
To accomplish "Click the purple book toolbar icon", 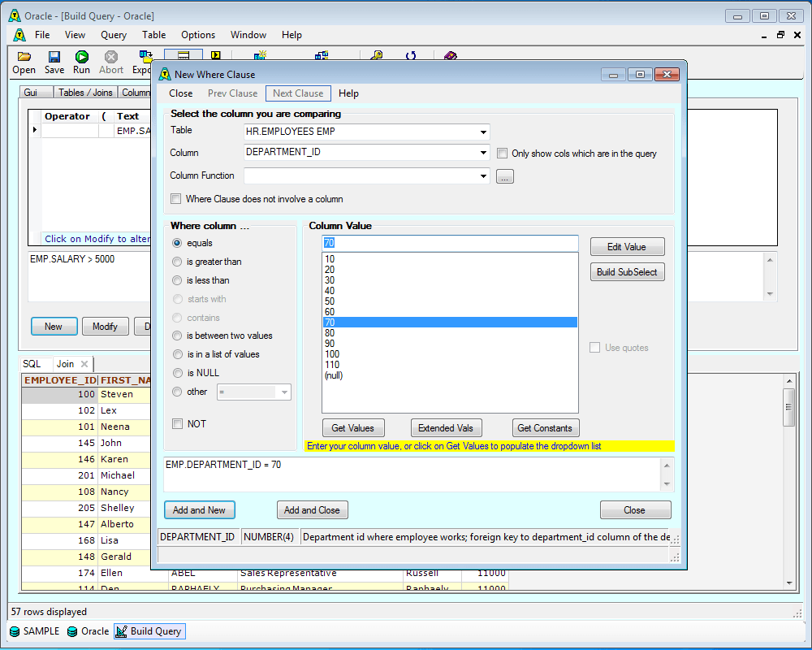I will 451,55.
